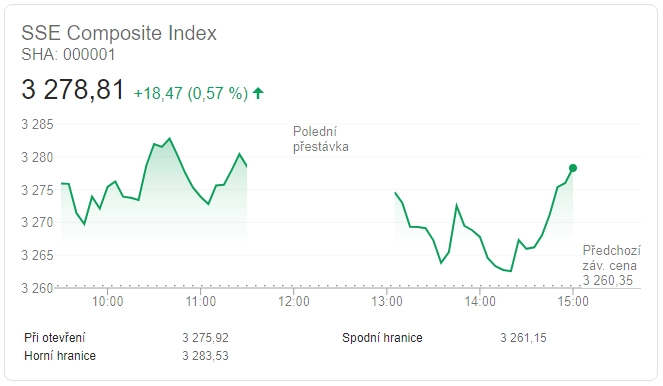Viewport: 663px width, 386px height.
Task: Click the Horní hranice value 3 283,53
Action: (205, 356)
